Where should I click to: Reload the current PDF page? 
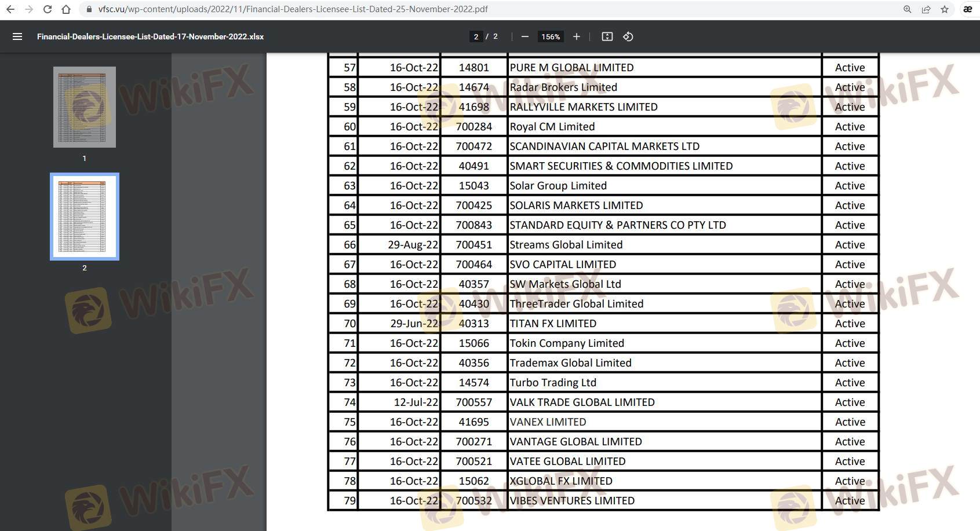[48, 9]
